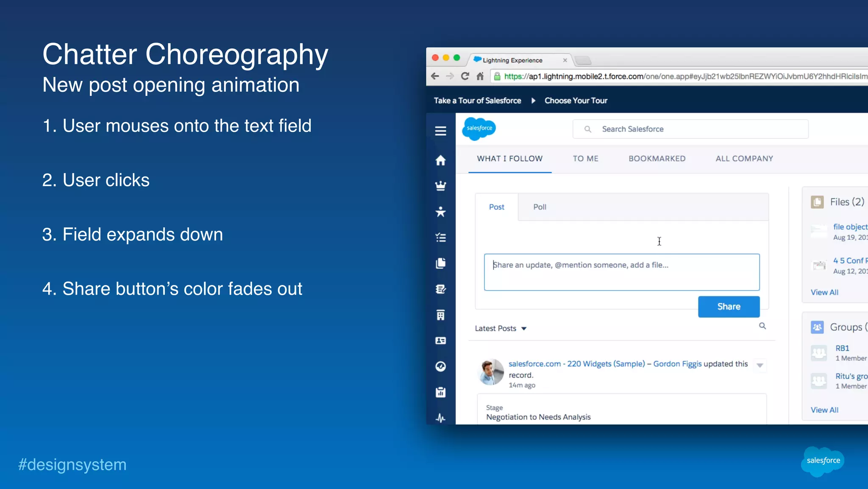Click the arrow after Take a Tour
This screenshot has width=868, height=489.
533,101
